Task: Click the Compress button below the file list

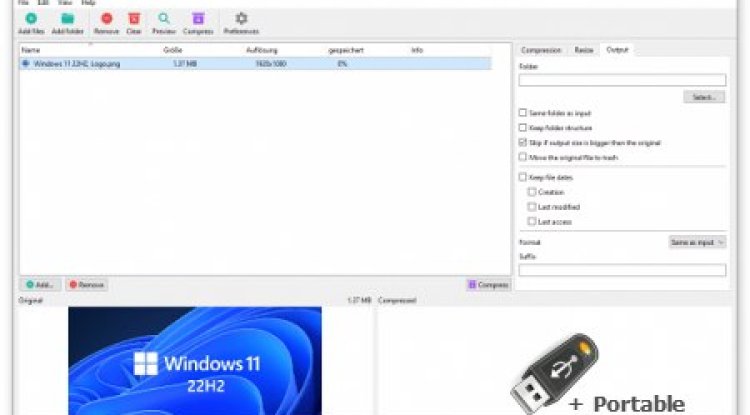Action: click(488, 284)
